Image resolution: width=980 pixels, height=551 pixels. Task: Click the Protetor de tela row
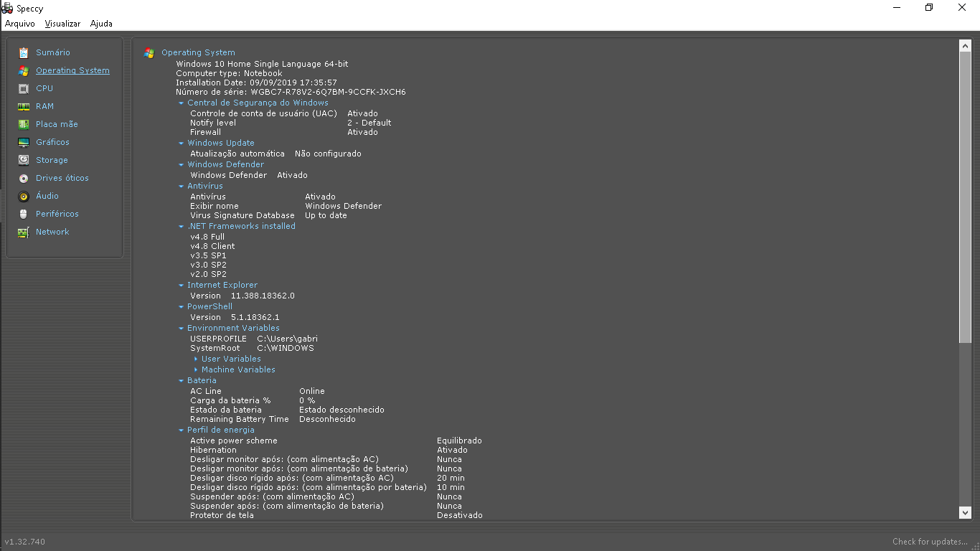[336, 515]
